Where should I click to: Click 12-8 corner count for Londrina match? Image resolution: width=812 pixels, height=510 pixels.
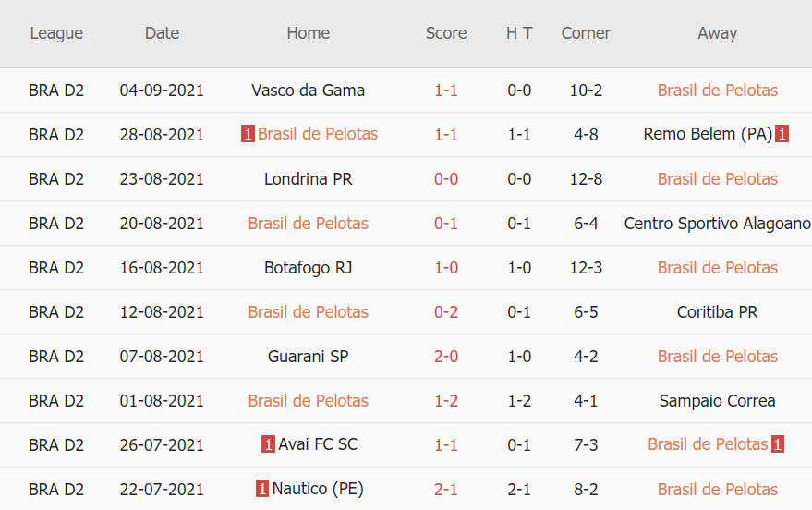(586, 179)
